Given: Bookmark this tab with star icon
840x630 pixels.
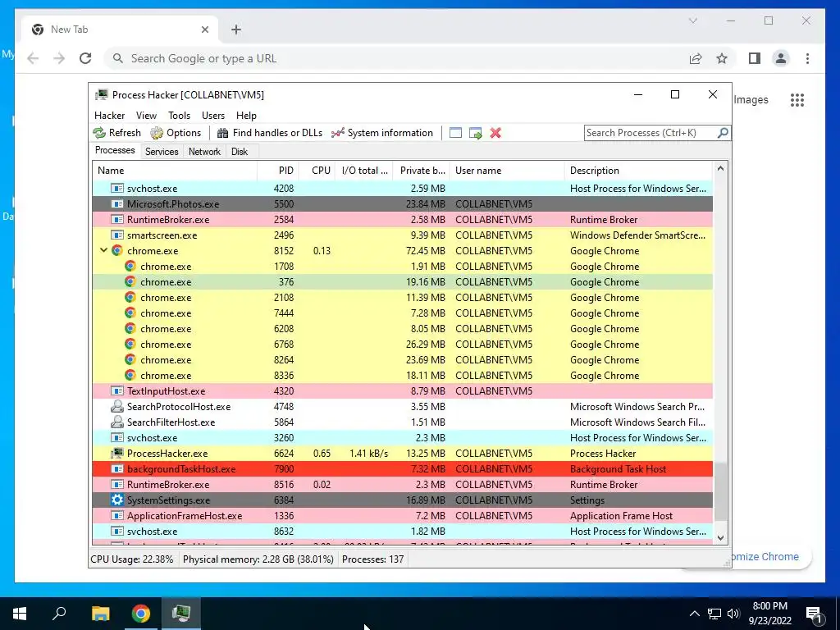Looking at the screenshot, I should [722, 58].
